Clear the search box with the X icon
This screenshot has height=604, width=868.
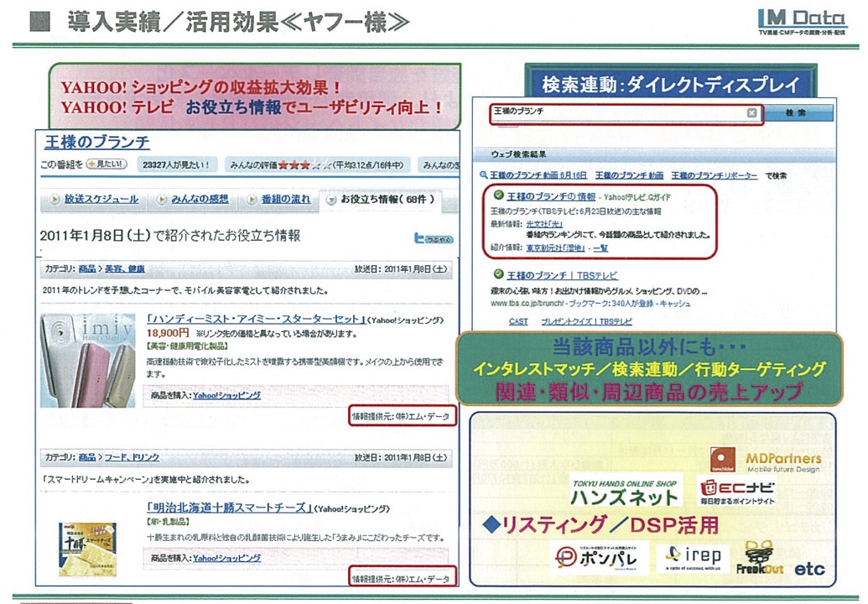pyautogui.click(x=751, y=113)
